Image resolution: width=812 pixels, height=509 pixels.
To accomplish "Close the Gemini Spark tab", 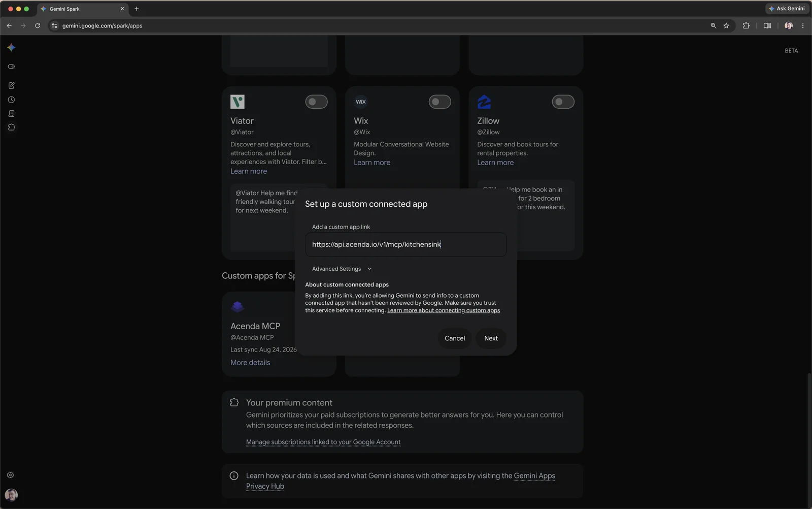I will tap(122, 9).
